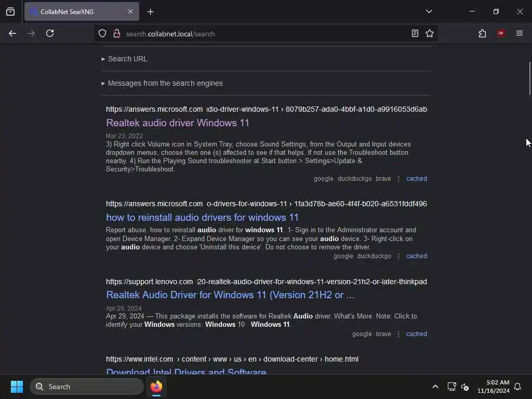Screen dimensions: 532x399
Task: Select the CollabNet SearXNG tab
Action: pyautogui.click(x=82, y=11)
